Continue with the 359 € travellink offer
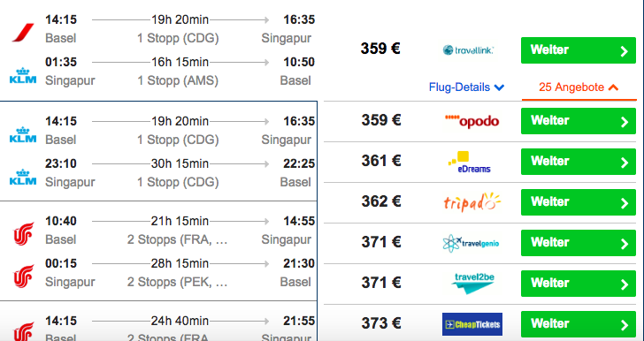This screenshot has width=644, height=341. coord(579,50)
